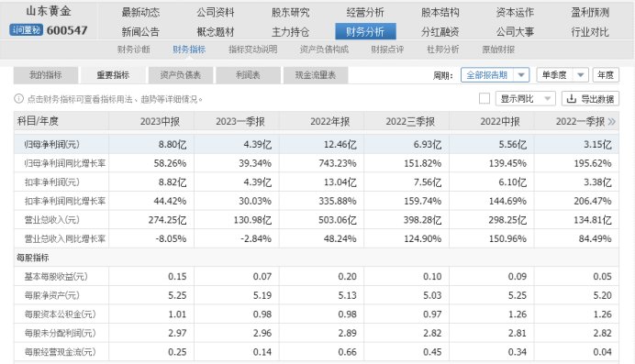
Task: Click the 8.80亿 net profit cell
Action: (x=173, y=144)
